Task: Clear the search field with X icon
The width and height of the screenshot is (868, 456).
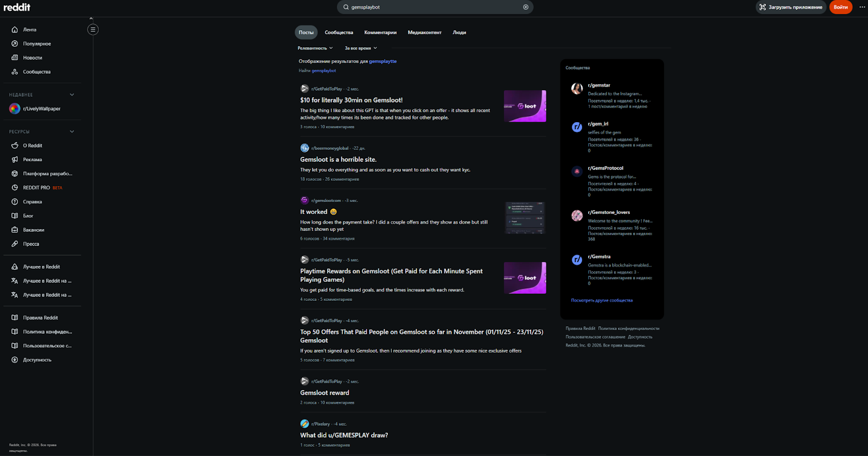Action: (526, 7)
